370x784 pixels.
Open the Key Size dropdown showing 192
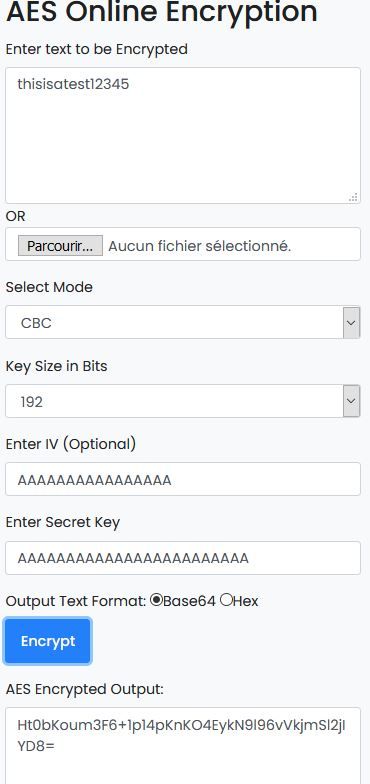pyautogui.click(x=183, y=401)
